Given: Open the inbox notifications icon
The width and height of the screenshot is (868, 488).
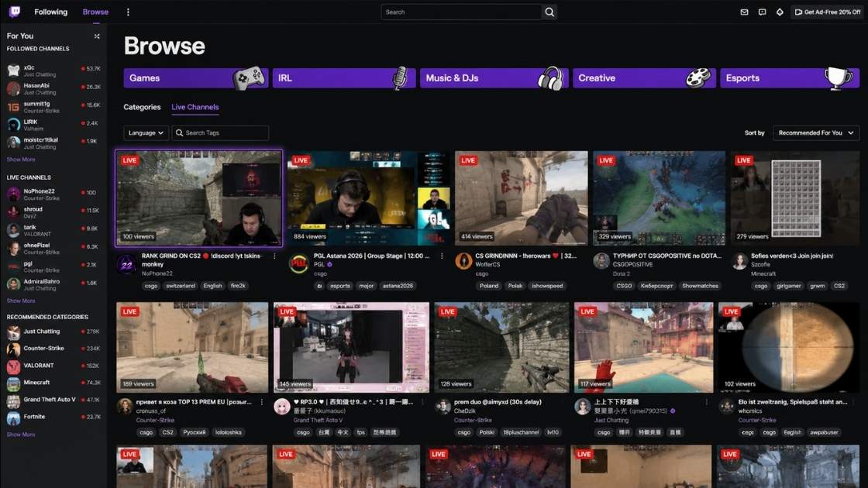Looking at the screenshot, I should [744, 12].
